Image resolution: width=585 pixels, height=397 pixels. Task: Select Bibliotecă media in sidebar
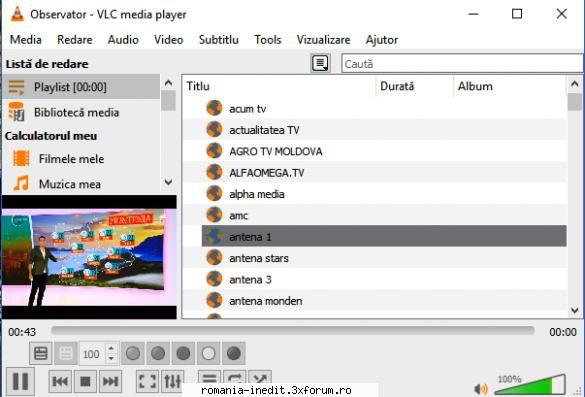click(x=81, y=112)
